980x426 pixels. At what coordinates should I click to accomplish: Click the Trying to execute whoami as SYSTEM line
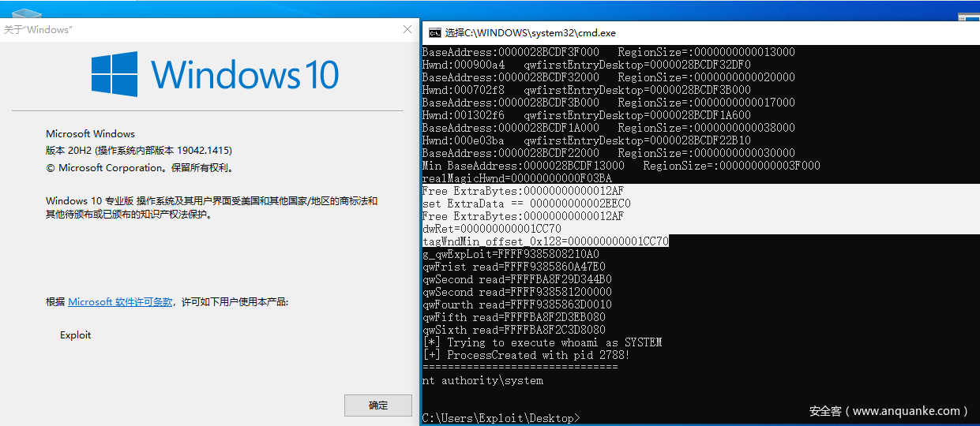click(x=543, y=342)
